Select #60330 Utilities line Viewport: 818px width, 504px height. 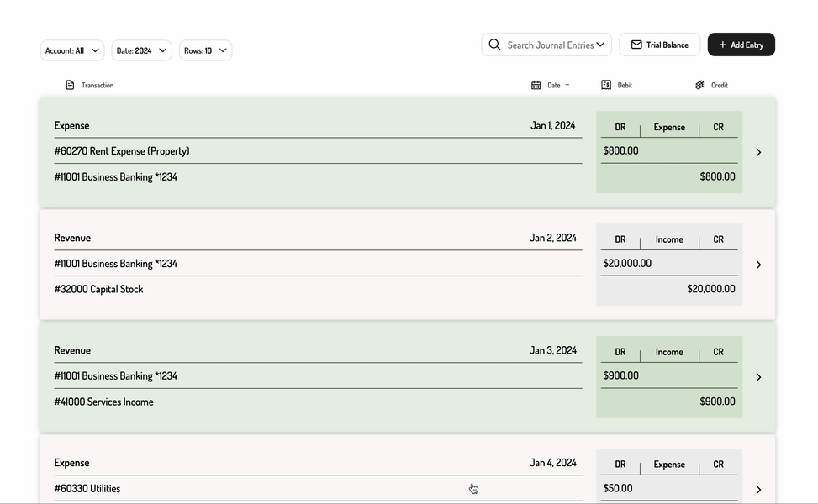tap(87, 488)
